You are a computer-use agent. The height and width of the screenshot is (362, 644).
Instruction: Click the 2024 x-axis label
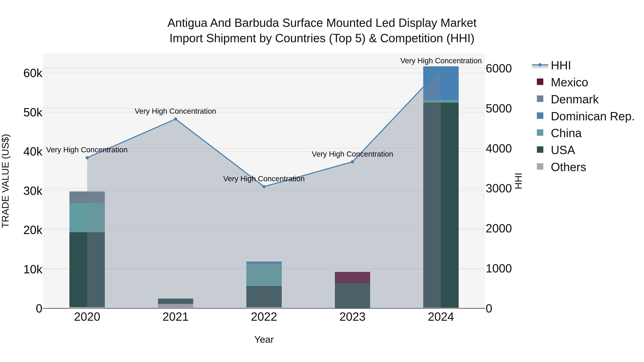point(441,317)
